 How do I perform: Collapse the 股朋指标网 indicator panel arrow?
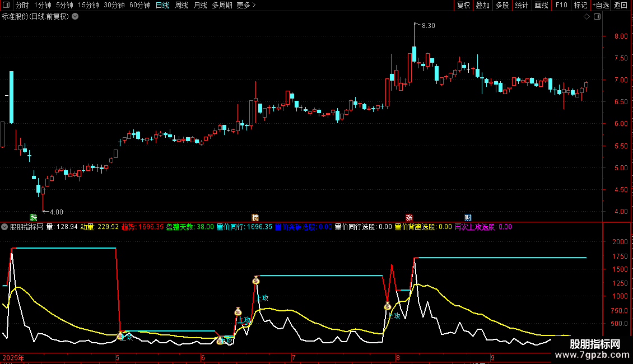point(4,227)
